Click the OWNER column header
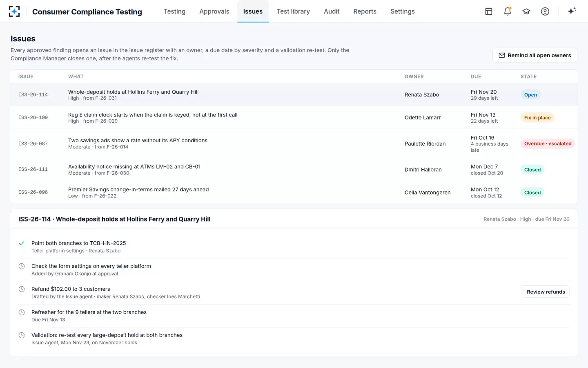Image resolution: width=588 pixels, height=368 pixels. pyautogui.click(x=414, y=76)
